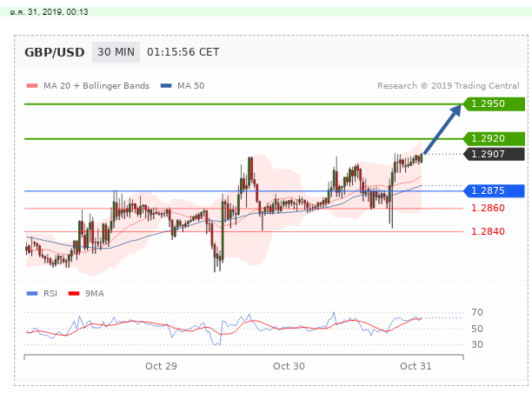This screenshot has width=532, height=393.
Task: Click the 1.2875 blue pivot tag
Action: (494, 190)
